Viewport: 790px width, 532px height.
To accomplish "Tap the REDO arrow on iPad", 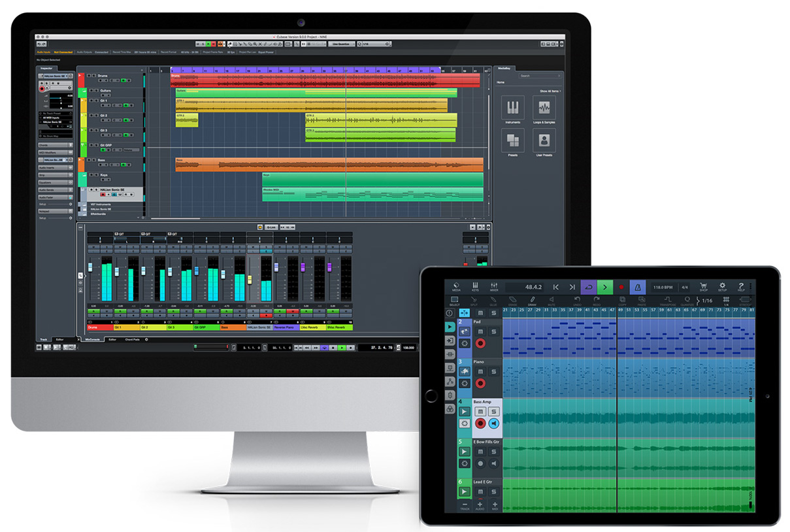I will coord(597,301).
